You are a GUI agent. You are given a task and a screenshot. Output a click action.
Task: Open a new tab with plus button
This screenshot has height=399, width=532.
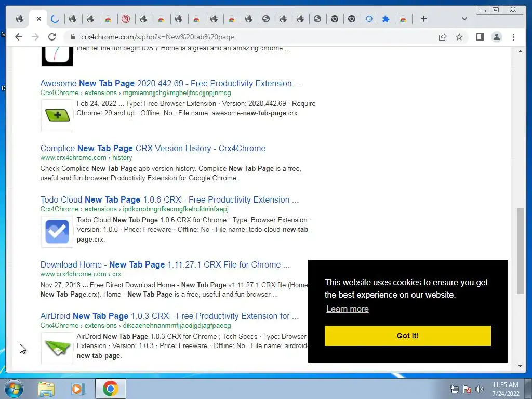coord(424,19)
